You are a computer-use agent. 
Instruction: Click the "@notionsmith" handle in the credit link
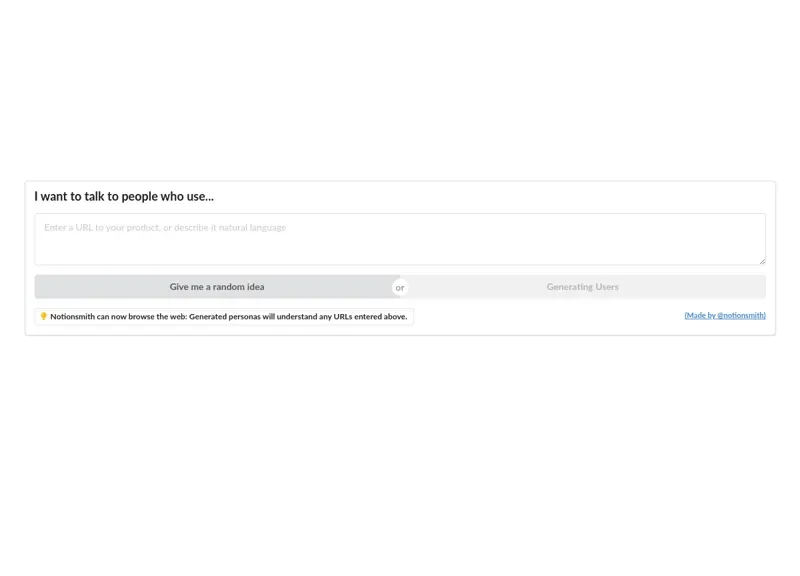(x=740, y=315)
